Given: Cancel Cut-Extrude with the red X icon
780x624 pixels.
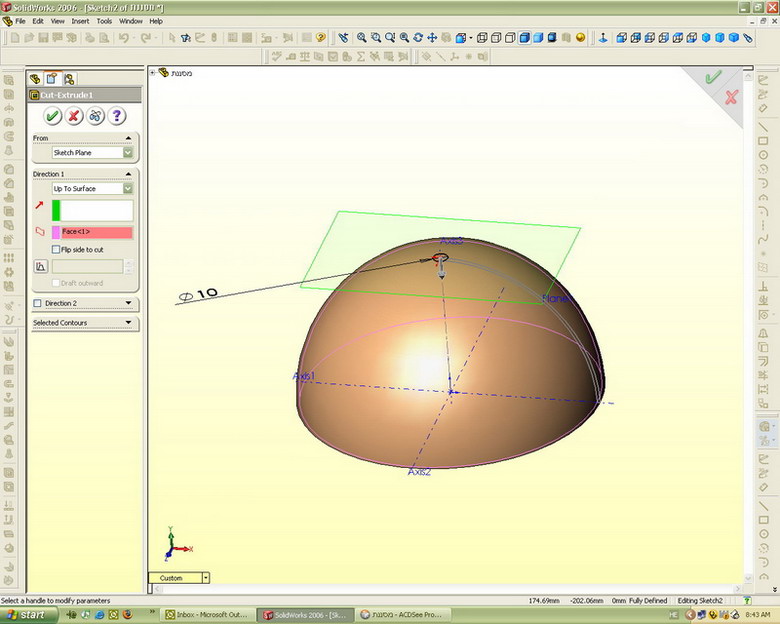Looking at the screenshot, I should 74,116.
